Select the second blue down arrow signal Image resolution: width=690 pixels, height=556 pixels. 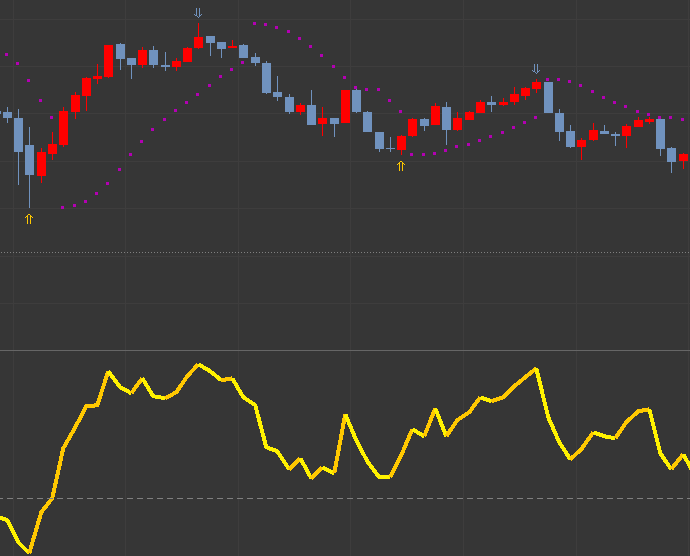[x=536, y=69]
